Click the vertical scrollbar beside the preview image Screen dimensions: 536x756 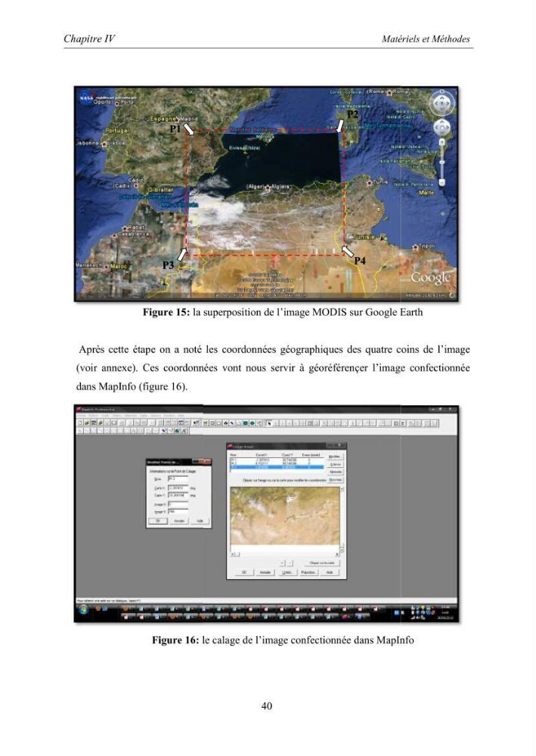[x=342, y=520]
